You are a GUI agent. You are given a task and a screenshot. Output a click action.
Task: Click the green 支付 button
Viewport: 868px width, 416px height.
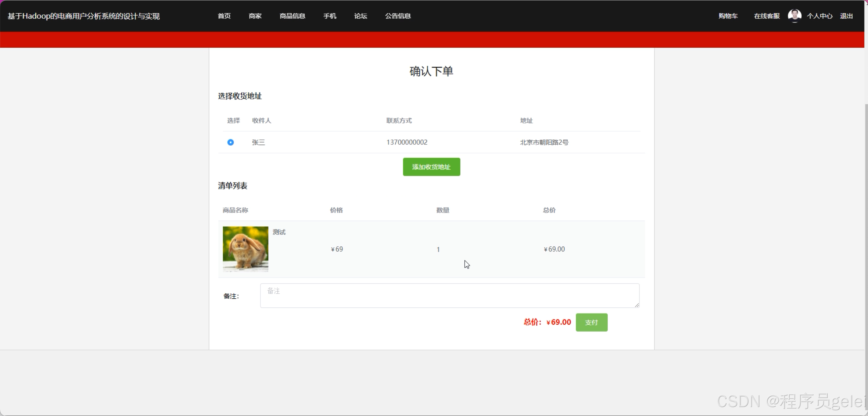click(591, 322)
